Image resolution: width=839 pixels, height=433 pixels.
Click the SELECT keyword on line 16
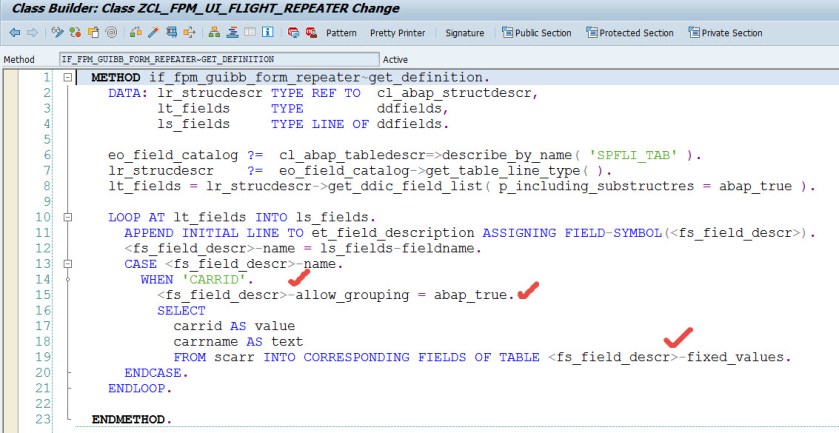click(181, 310)
